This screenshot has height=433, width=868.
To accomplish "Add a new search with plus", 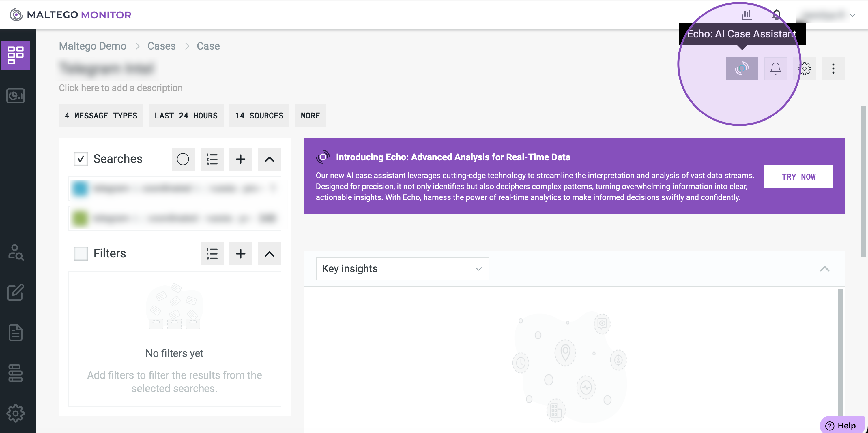I will (241, 159).
